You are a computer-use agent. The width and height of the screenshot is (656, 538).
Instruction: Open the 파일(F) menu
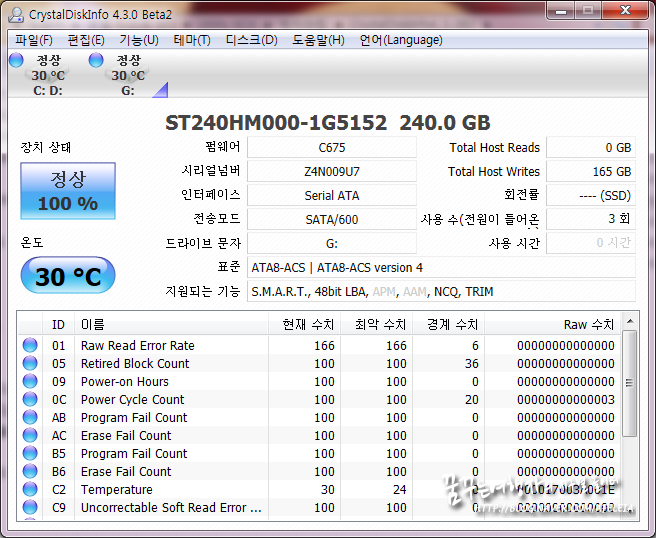click(x=33, y=40)
